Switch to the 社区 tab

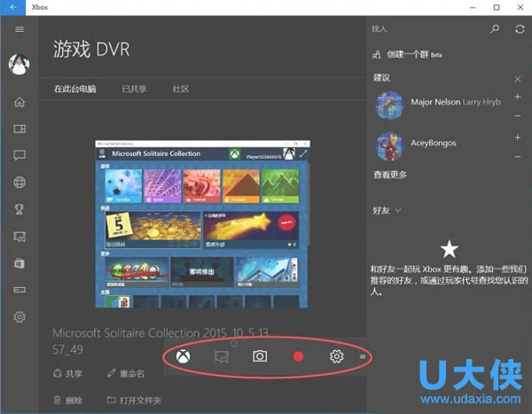pyautogui.click(x=181, y=89)
